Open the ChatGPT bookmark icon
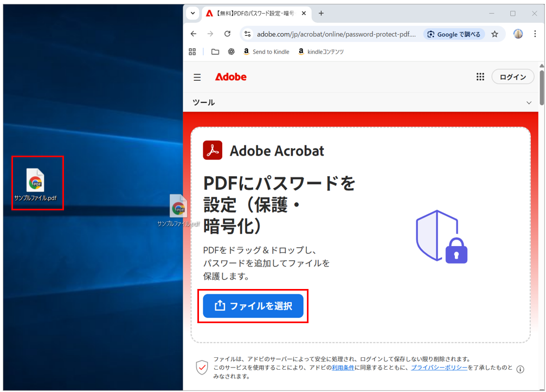This screenshot has width=546, height=392. (x=232, y=52)
